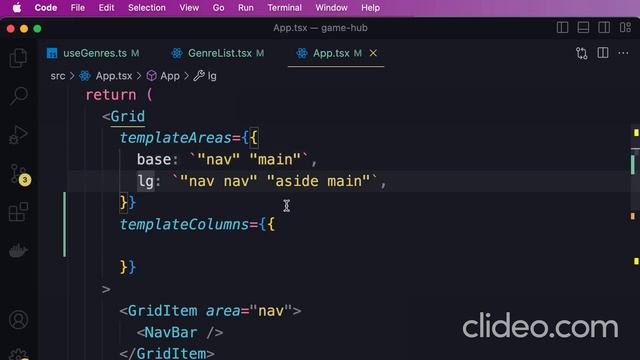Open the File menu
The image size is (640, 360).
coord(78,8)
